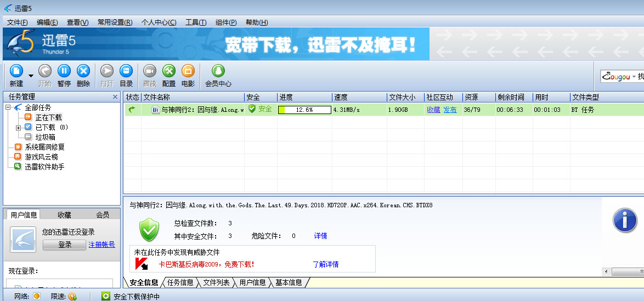Image resolution: width=644 pixels, height=301 pixels.
Task: Click the large green shield icon
Action: click(x=149, y=230)
